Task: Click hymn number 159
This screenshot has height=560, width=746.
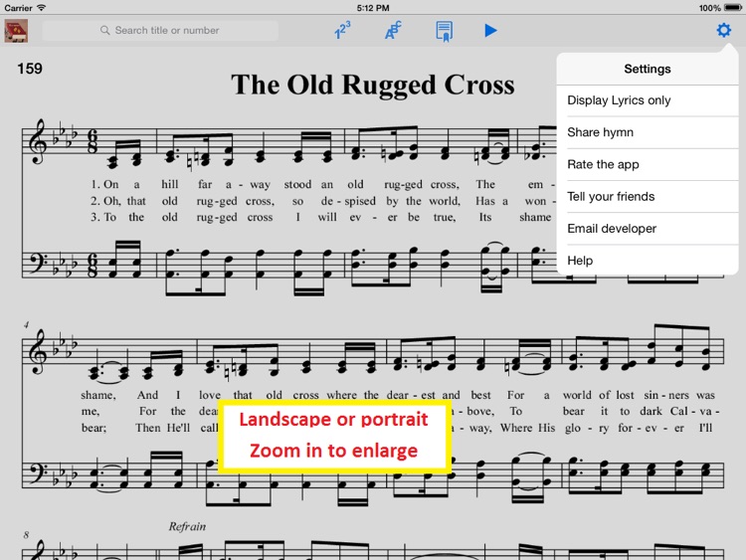Action: (30, 69)
